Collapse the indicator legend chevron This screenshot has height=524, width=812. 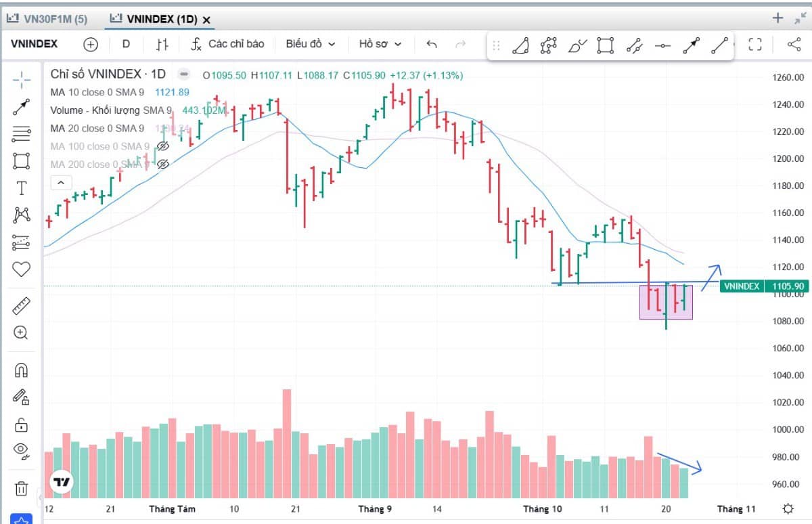61,182
